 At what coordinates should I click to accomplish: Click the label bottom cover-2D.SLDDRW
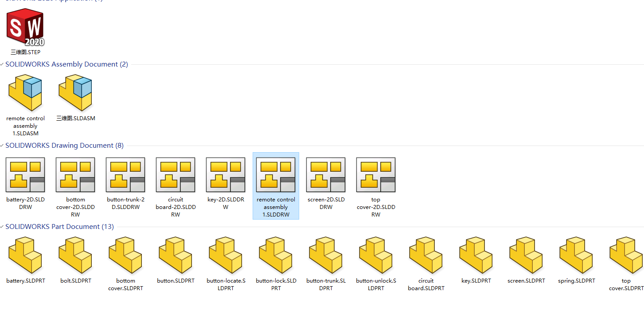[75, 207]
